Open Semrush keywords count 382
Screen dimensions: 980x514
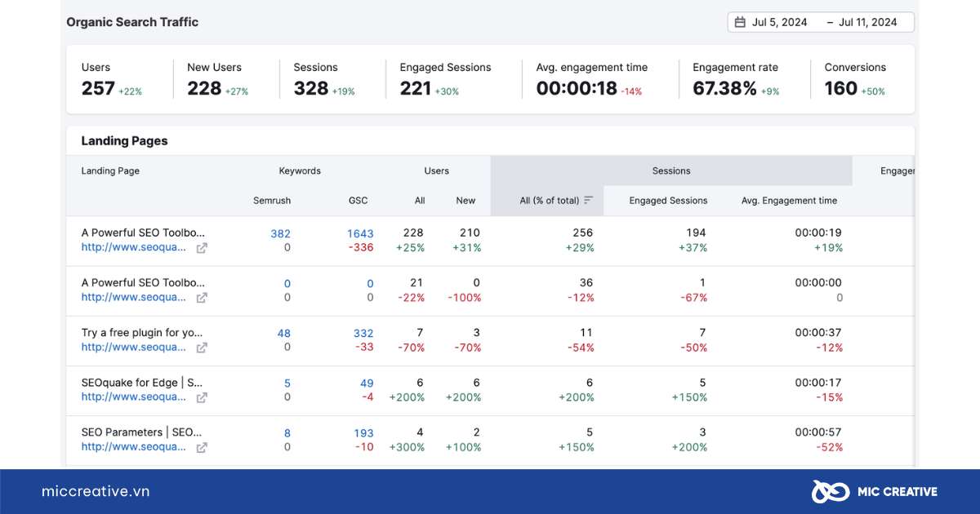pos(280,233)
